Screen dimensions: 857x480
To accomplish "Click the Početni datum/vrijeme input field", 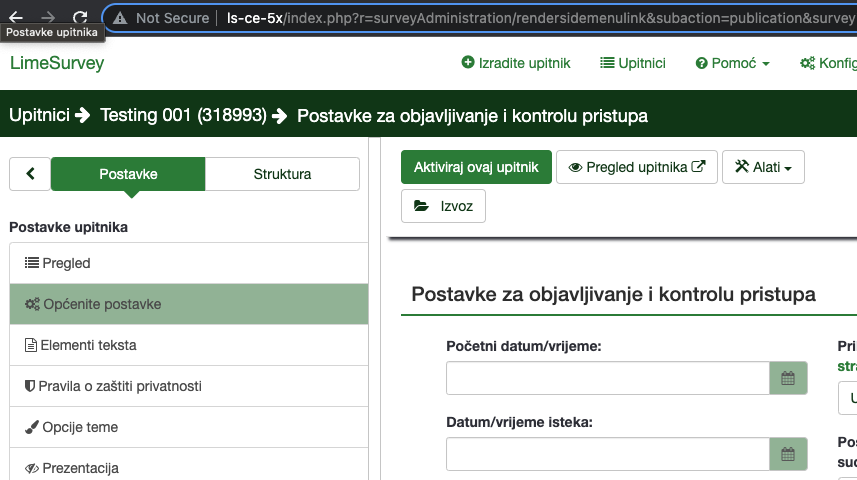I will (607, 379).
